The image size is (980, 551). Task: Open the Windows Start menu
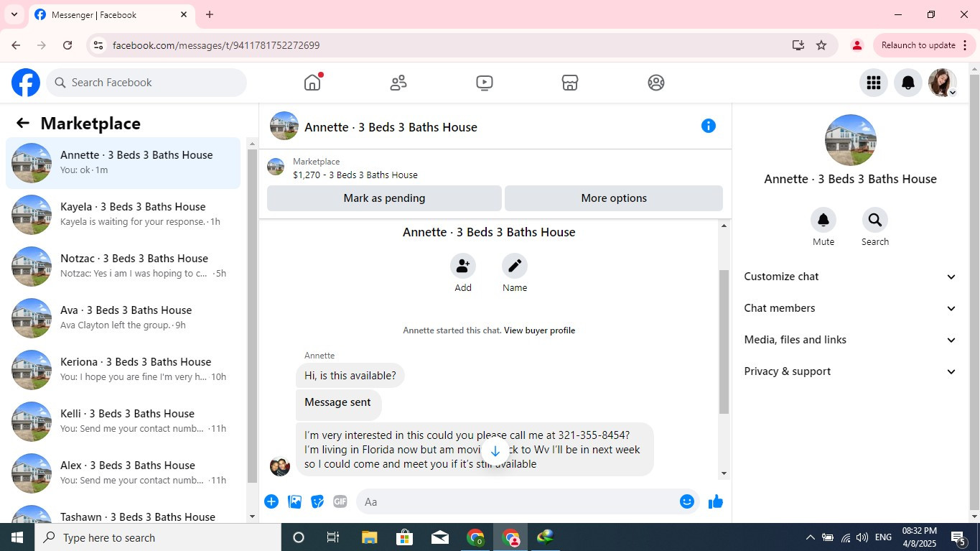[x=17, y=537]
